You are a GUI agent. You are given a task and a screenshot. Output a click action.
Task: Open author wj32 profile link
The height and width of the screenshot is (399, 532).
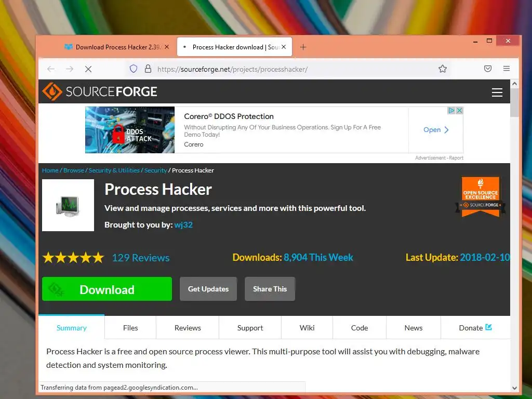pyautogui.click(x=183, y=225)
